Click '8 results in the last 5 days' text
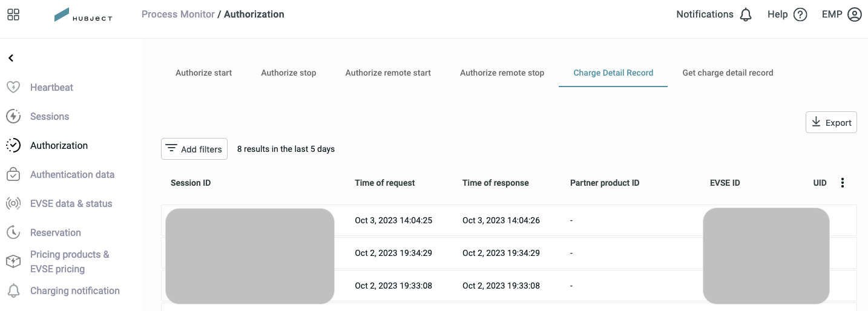This screenshot has width=868, height=311. click(286, 149)
